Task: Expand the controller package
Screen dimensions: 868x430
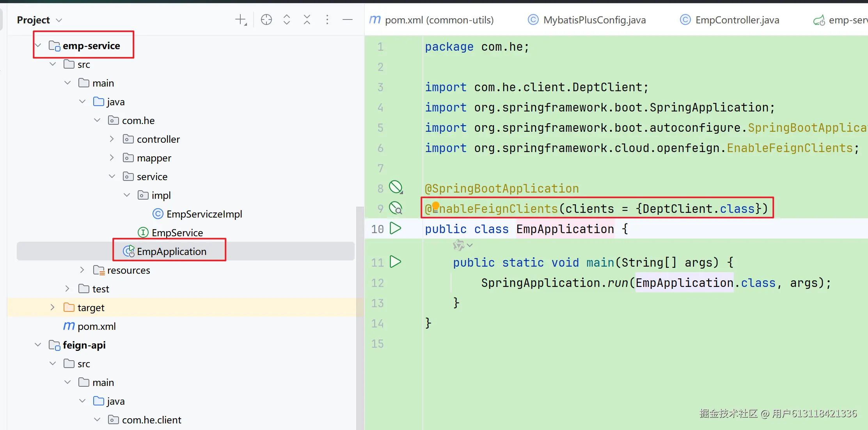Action: [112, 139]
